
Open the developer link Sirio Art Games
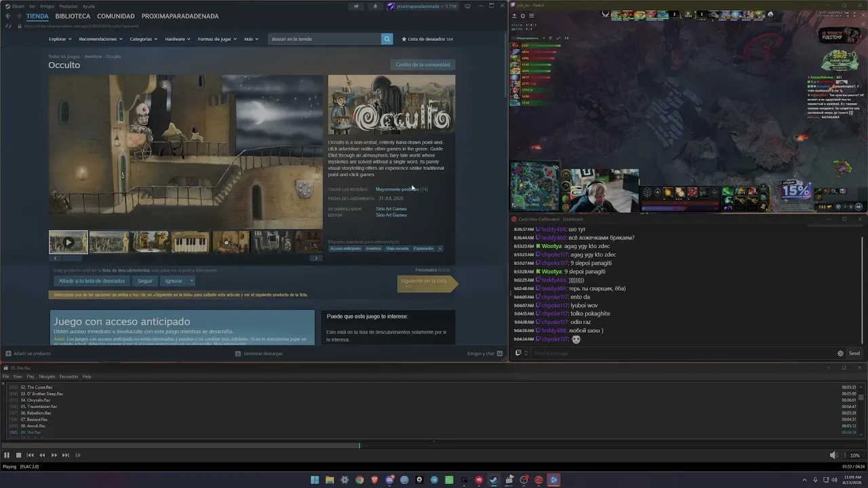[x=391, y=209]
